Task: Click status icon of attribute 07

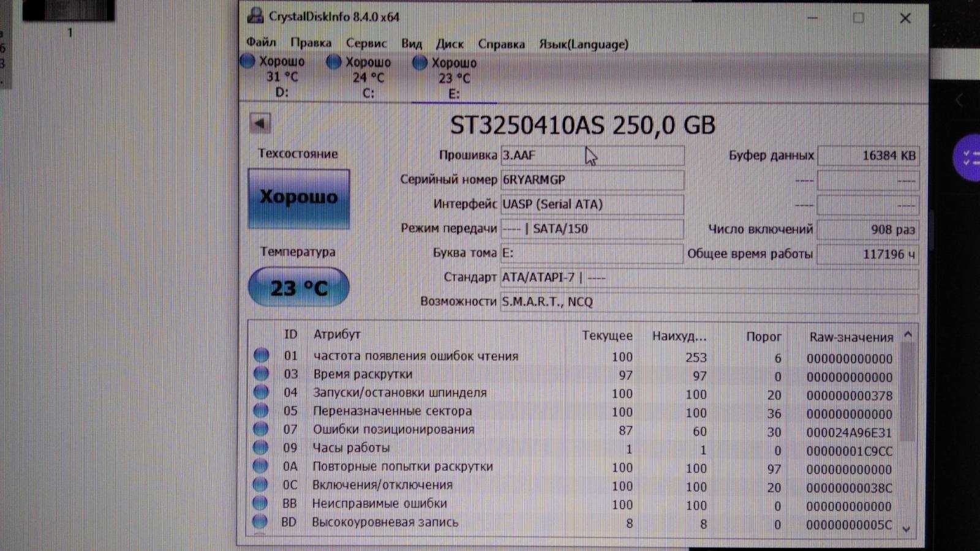Action: click(x=261, y=429)
